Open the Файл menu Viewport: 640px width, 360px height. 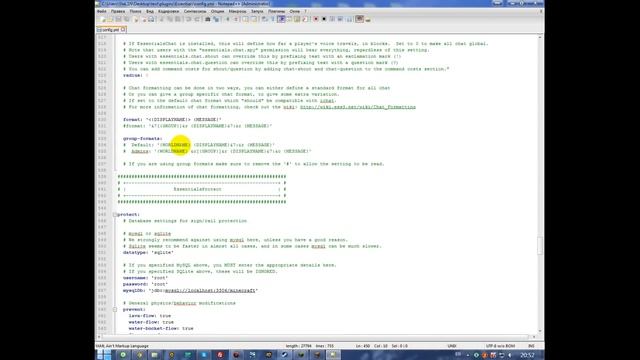click(x=102, y=11)
